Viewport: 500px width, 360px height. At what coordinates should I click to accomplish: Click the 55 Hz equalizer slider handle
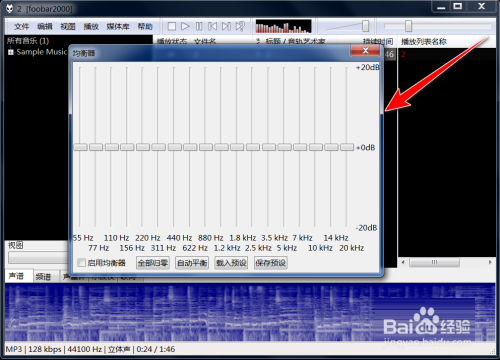click(x=80, y=147)
